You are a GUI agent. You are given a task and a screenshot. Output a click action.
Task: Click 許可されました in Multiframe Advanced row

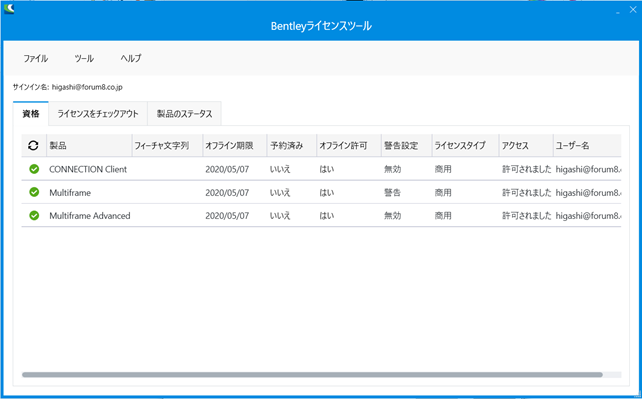point(527,216)
